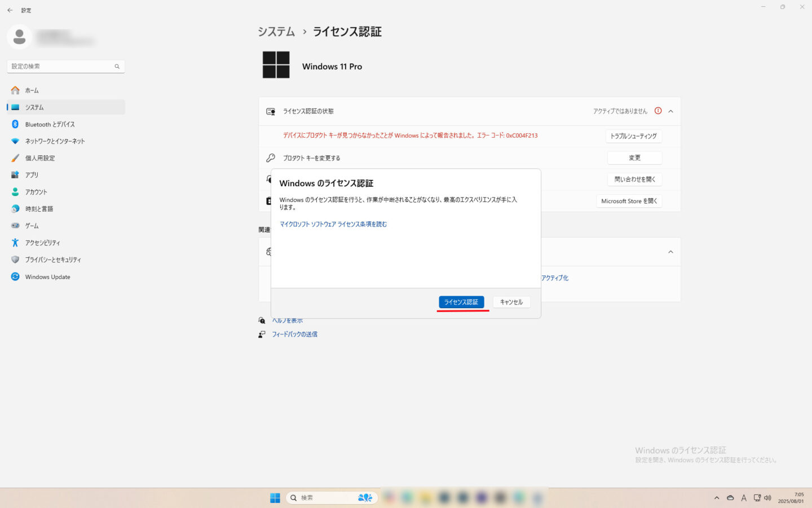This screenshot has width=812, height=508.
Task: Click the key icon for product key change
Action: click(x=271, y=158)
